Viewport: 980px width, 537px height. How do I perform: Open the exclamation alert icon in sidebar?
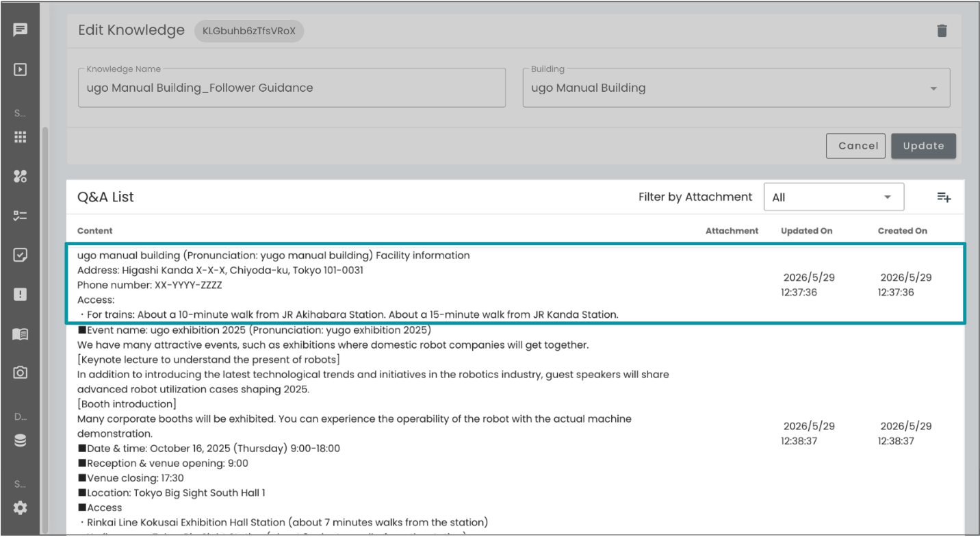[x=21, y=295]
